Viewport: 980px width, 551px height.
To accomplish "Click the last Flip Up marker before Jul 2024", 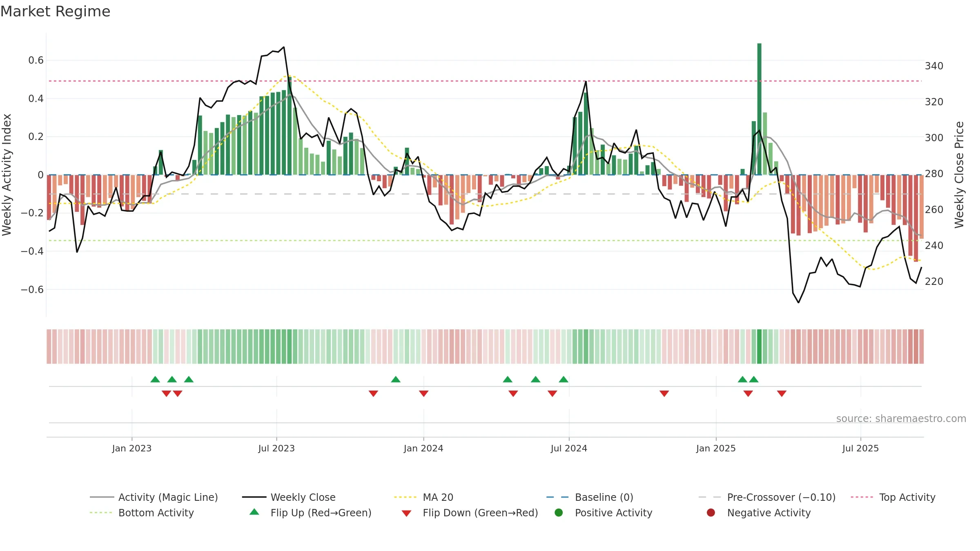I will click(563, 380).
